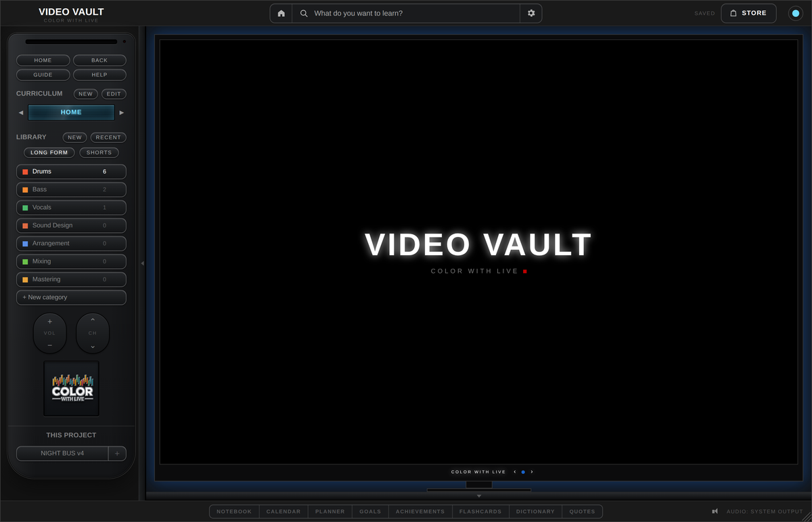Select the HOME curriculum display
Viewport: 812px width, 522px height.
point(71,112)
